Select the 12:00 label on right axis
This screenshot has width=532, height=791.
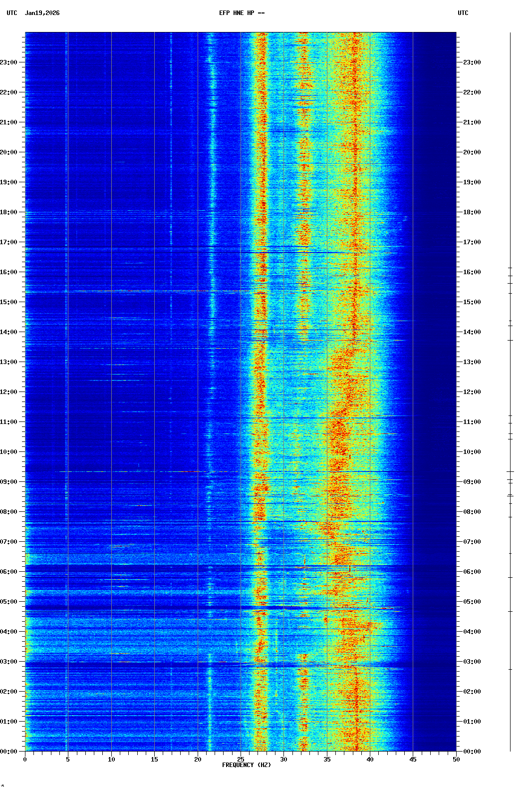point(472,392)
